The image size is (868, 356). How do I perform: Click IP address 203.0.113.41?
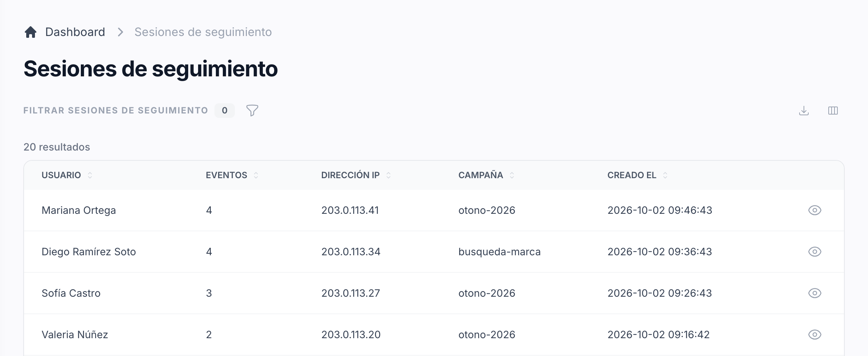pos(350,210)
